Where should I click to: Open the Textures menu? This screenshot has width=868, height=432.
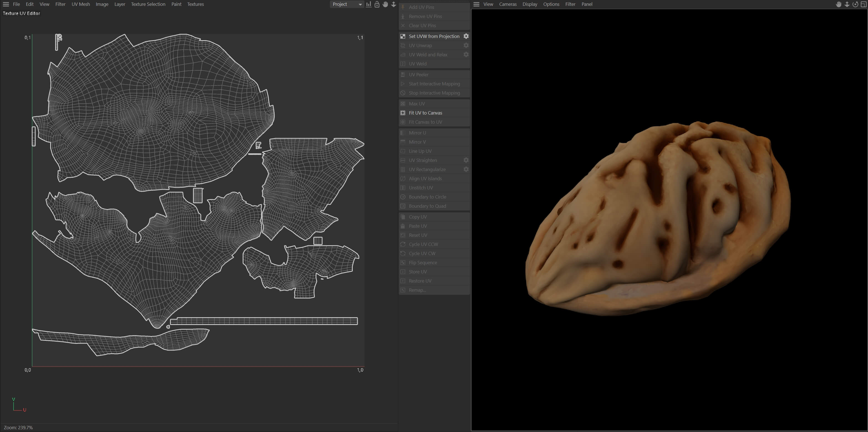(x=196, y=4)
